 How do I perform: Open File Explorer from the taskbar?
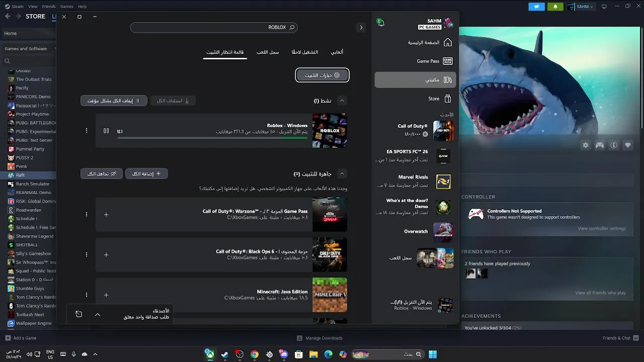click(313, 354)
